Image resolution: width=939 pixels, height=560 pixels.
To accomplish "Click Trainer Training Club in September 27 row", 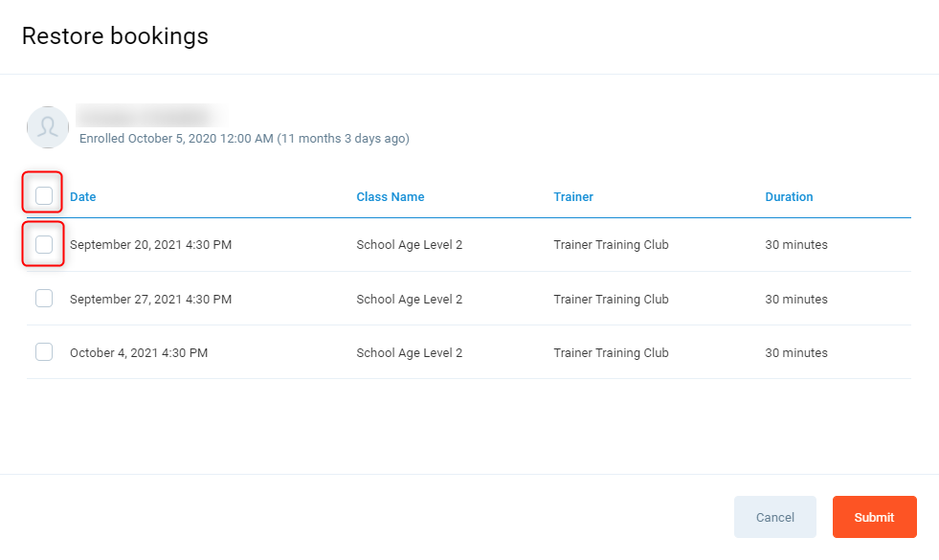I will click(611, 300).
